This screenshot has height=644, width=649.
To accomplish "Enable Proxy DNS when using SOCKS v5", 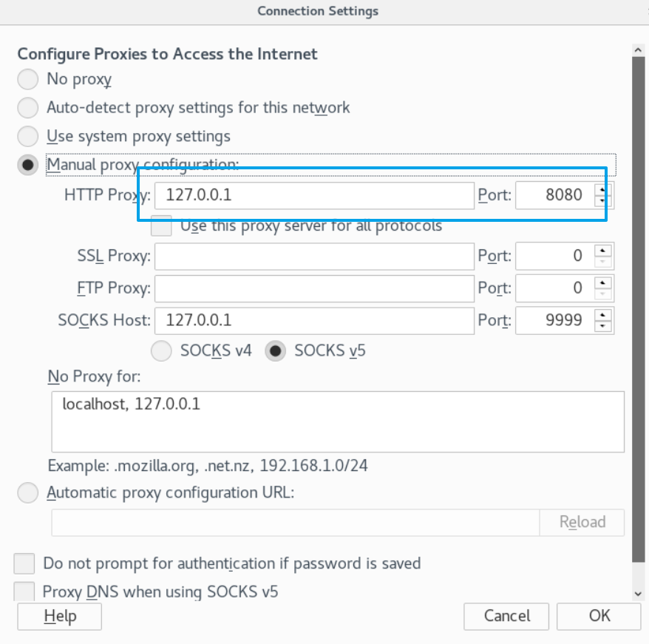I will tap(24, 592).
